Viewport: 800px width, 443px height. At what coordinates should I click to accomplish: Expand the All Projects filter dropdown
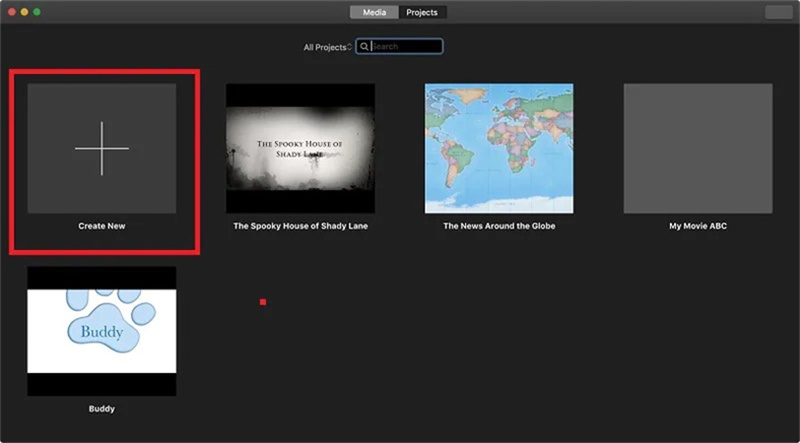327,47
